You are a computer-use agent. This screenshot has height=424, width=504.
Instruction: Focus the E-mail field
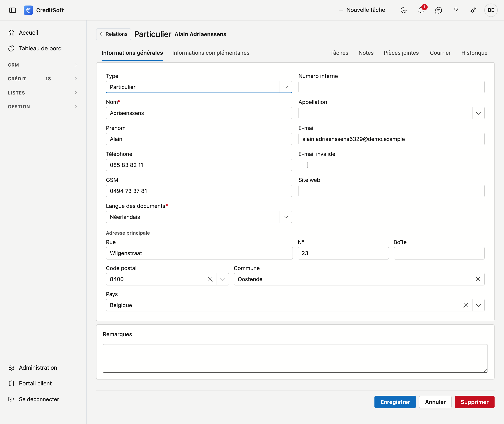391,139
